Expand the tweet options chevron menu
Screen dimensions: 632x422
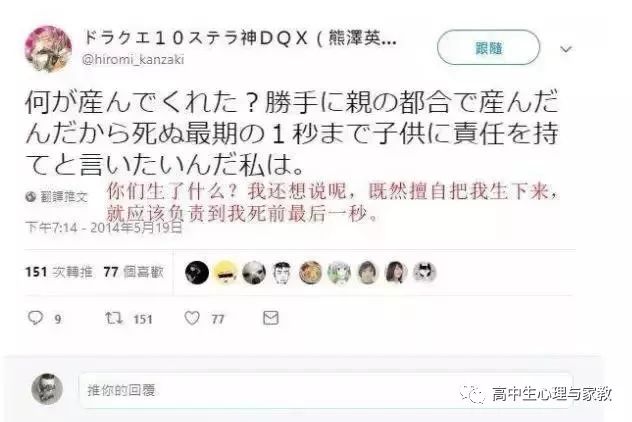(x=566, y=49)
